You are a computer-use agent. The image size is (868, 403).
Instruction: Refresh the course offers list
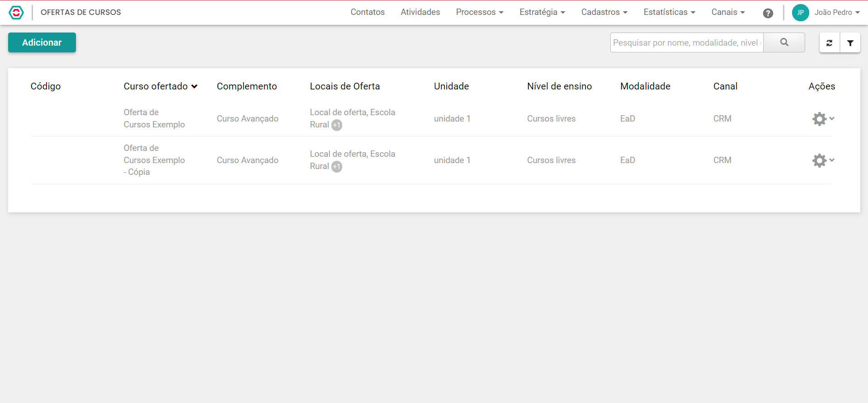point(830,43)
